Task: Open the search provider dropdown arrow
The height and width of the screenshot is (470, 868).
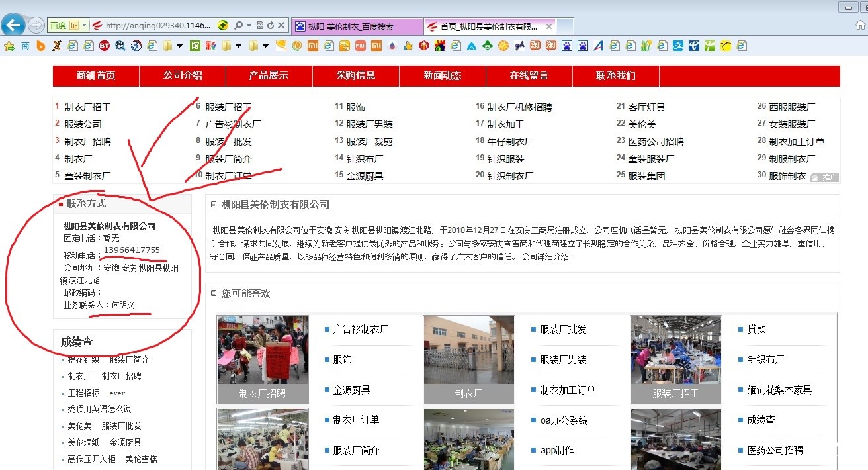Action: 249,26
